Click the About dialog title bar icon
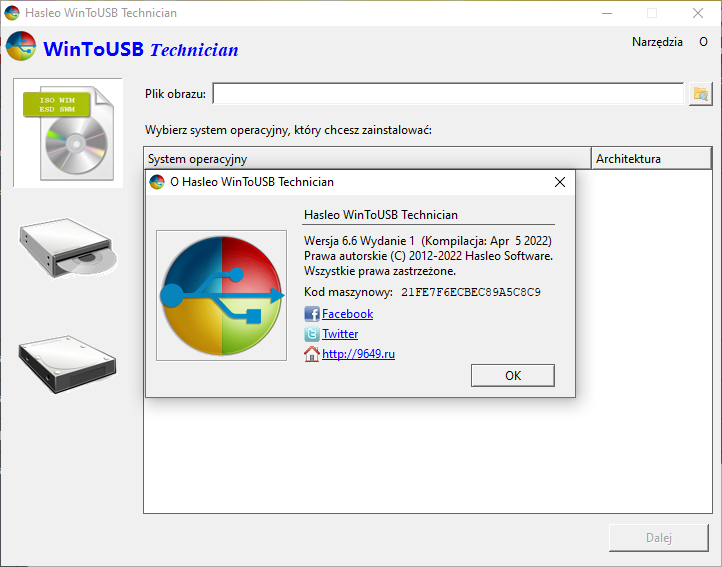722x567 pixels. 157,182
